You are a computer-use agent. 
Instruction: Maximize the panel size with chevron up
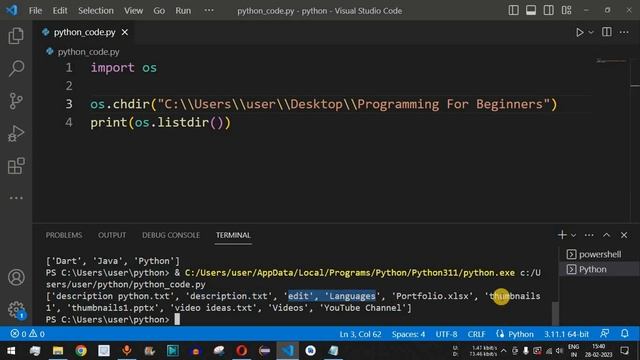coord(607,235)
